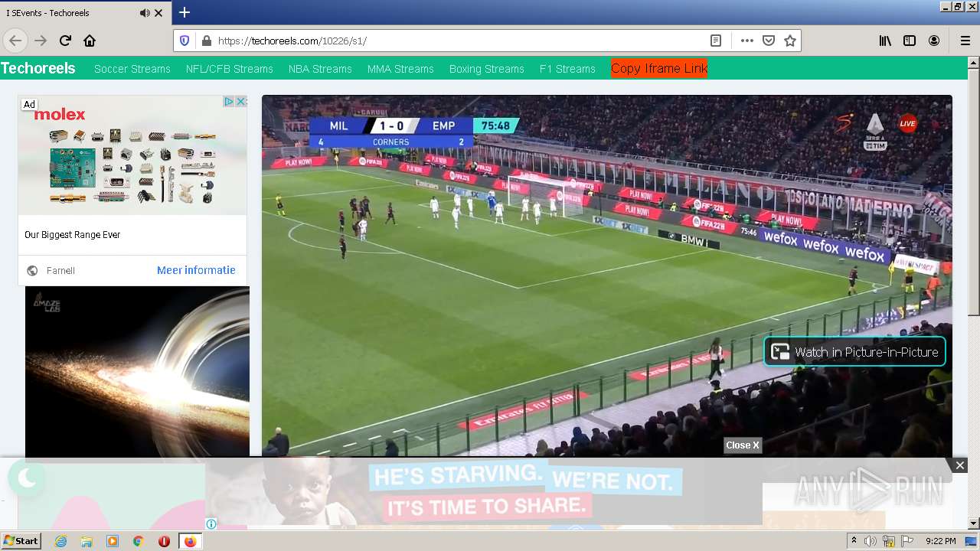
Task: Open NBA Streams menu item
Action: coord(320,69)
